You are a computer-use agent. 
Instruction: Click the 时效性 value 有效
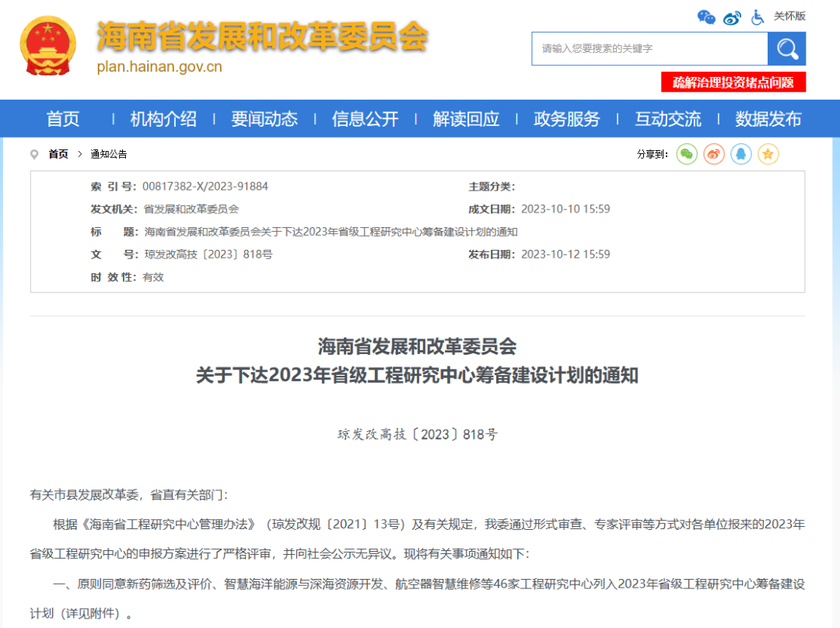coord(153,277)
